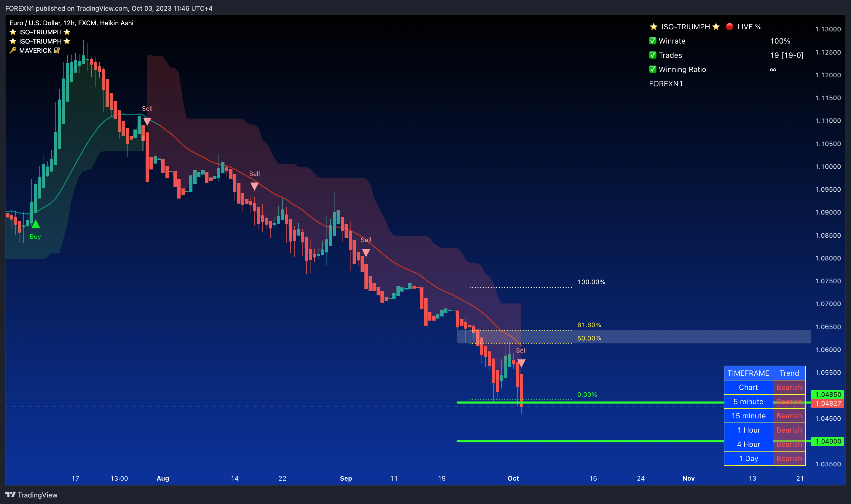Click the red 1.04827 current price label
The height and width of the screenshot is (504, 851).
tap(828, 404)
